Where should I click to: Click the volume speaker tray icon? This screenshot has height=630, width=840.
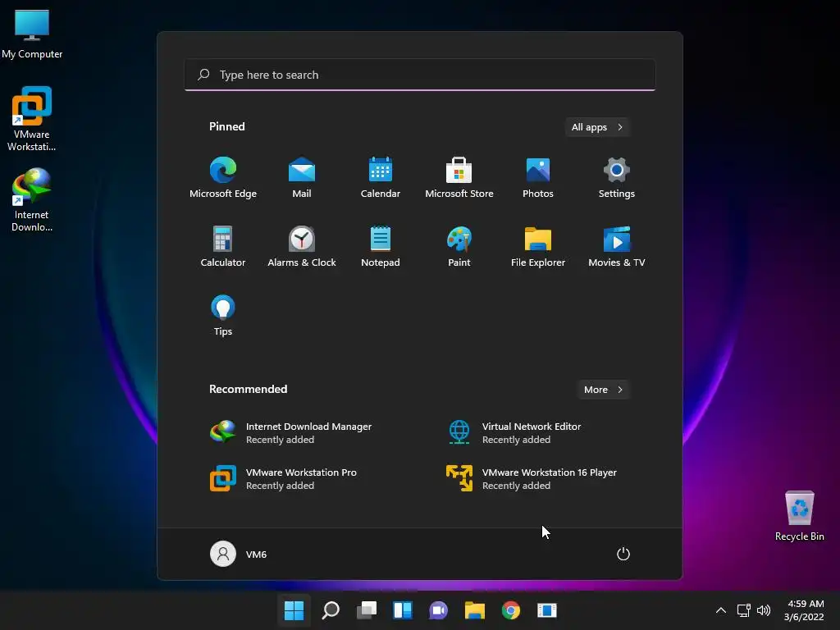(x=764, y=610)
